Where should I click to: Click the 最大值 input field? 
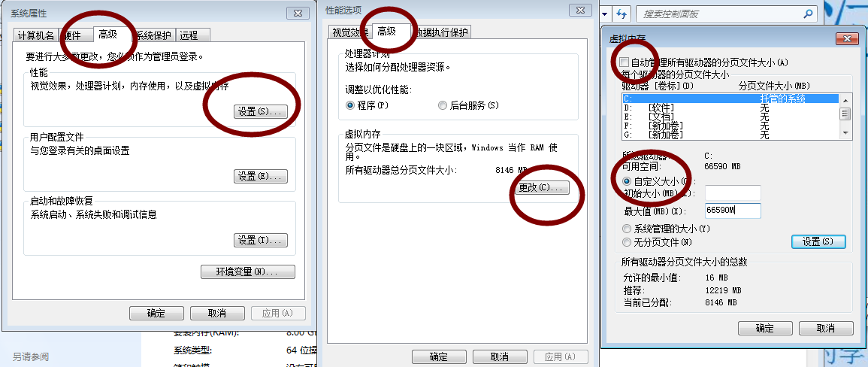733,211
